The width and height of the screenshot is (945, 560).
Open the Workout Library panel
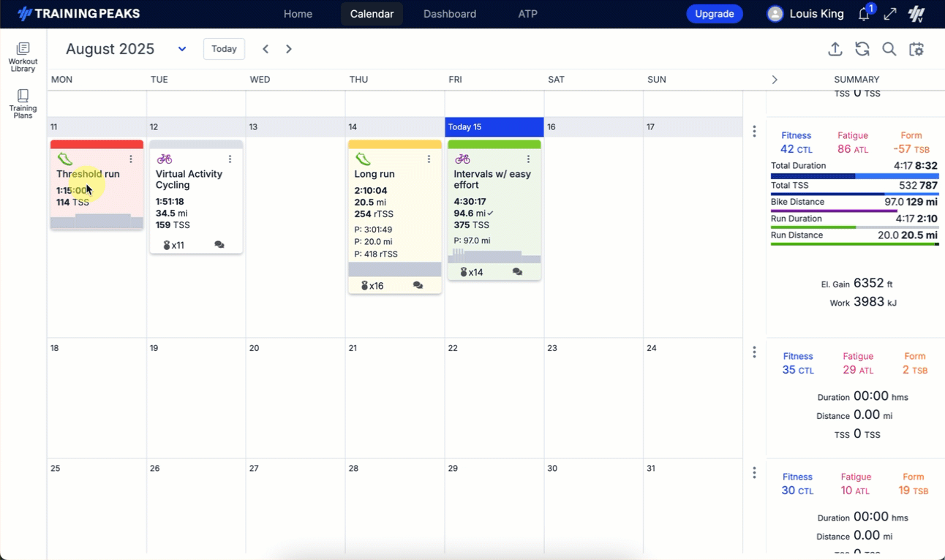click(23, 57)
